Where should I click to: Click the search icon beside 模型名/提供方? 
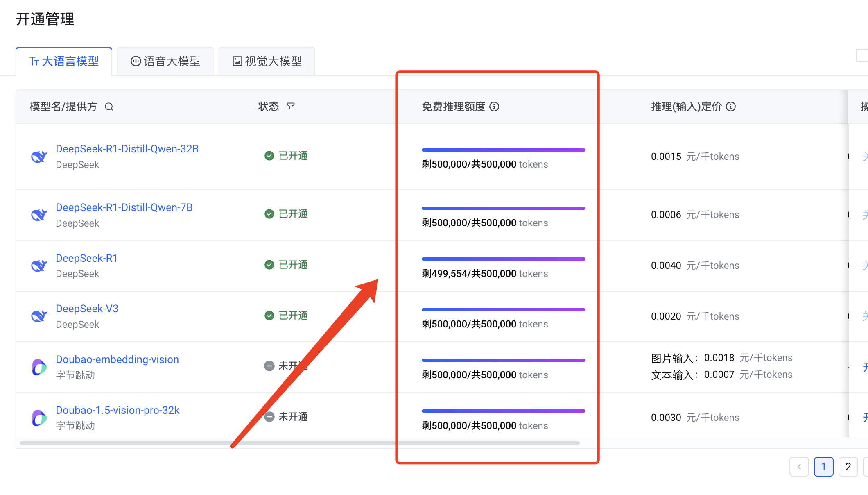click(109, 107)
